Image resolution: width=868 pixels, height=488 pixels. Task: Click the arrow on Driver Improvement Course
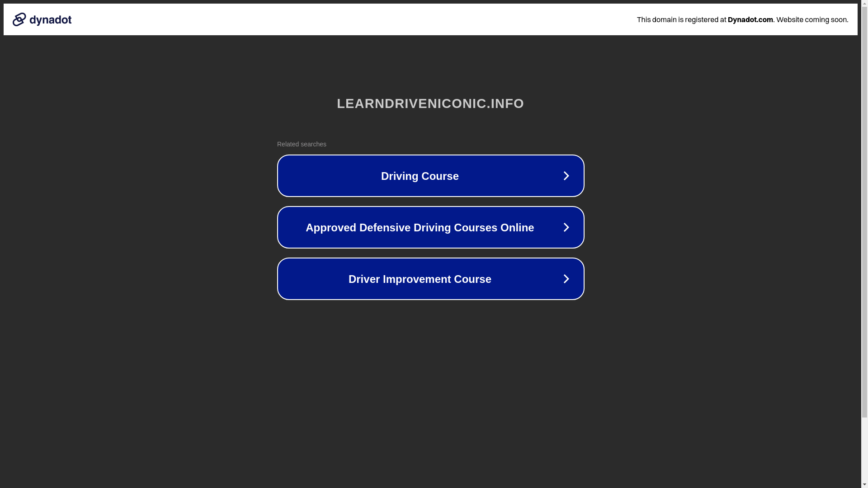pos(566,279)
